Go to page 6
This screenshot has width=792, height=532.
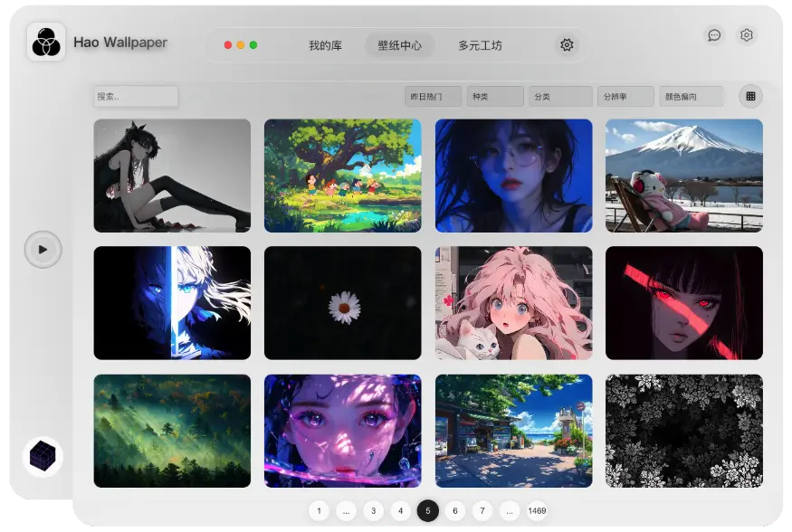pos(455,511)
